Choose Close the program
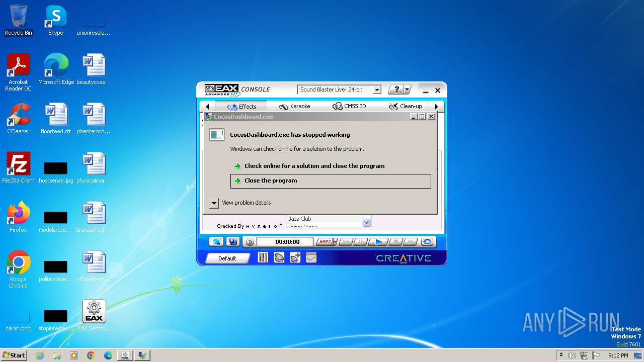Screen dimensions: 644x362 click(331, 181)
